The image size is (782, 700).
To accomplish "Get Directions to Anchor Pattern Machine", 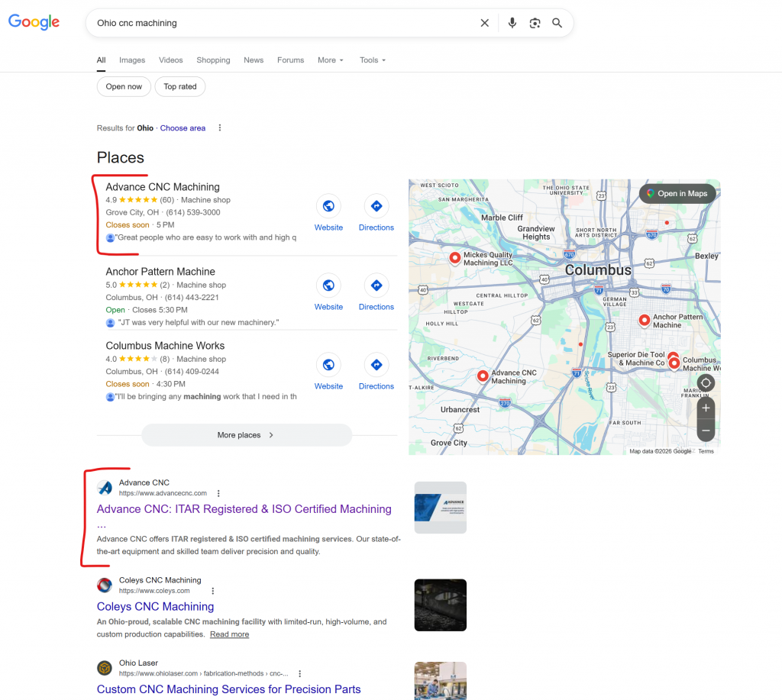I will (376, 285).
